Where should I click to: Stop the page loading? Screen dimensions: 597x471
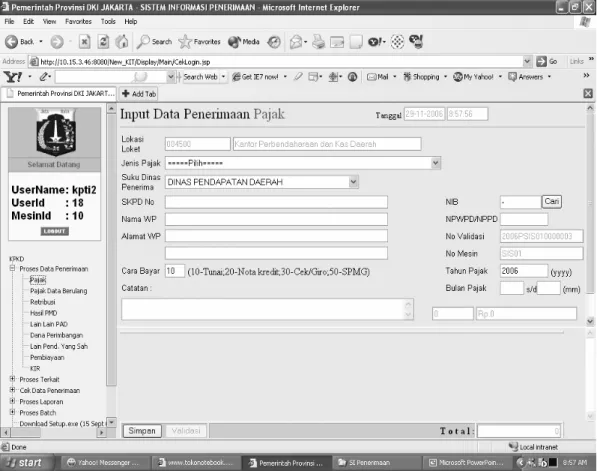tap(85, 42)
